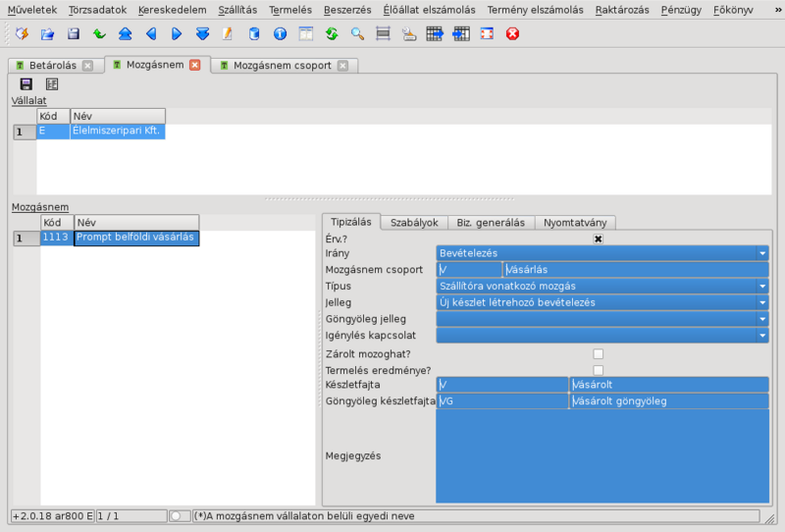
Task: Go to previous record with left arrow
Action: (151, 34)
